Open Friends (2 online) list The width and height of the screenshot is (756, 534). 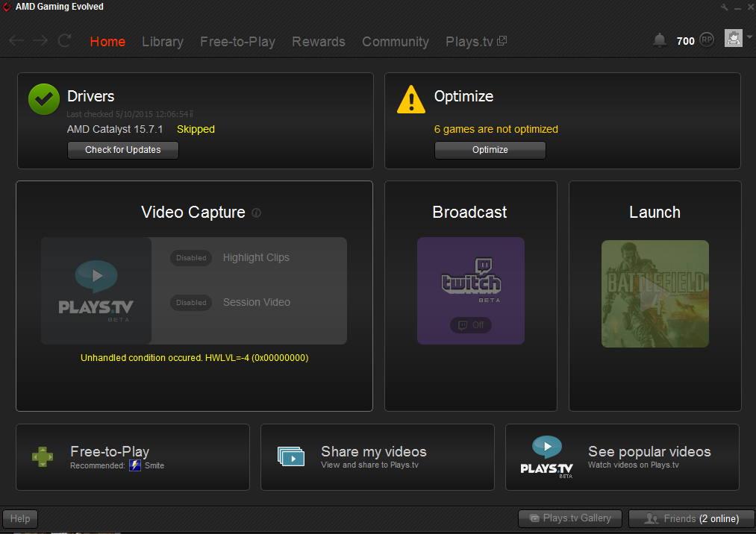click(x=692, y=518)
